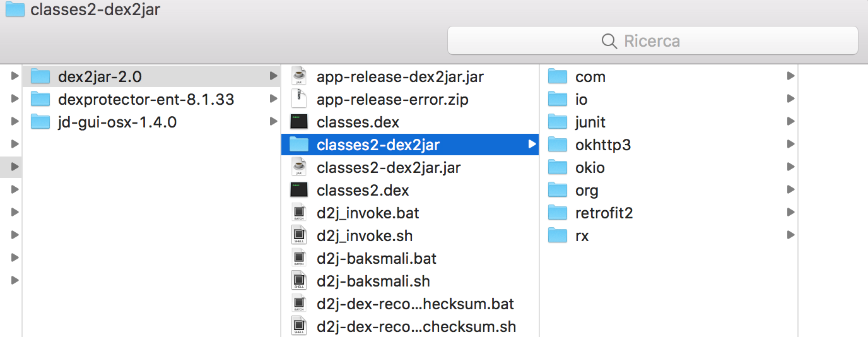Image resolution: width=868 pixels, height=337 pixels.
Task: Click the app-release-dex2jar.jar file icon
Action: (x=298, y=77)
